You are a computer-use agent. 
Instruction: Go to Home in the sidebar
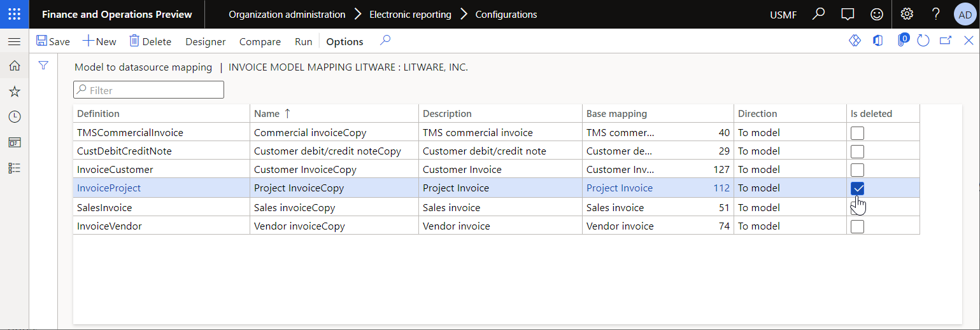point(14,65)
